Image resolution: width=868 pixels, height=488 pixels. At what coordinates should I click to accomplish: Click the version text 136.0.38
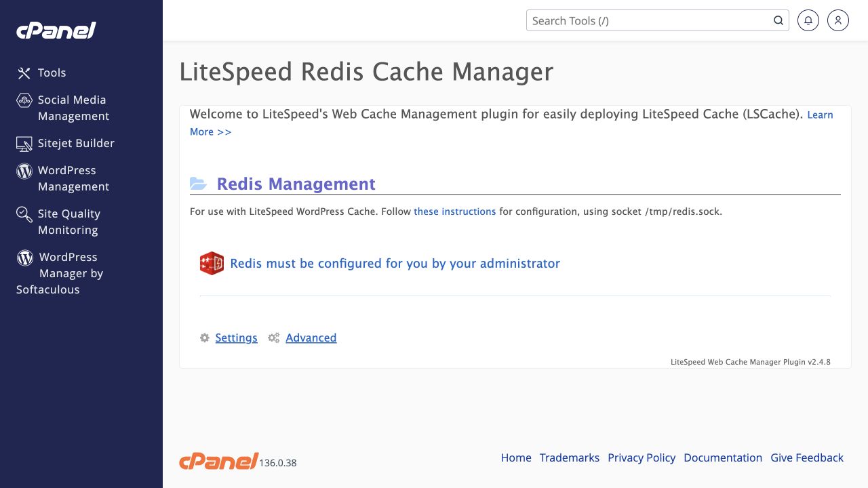[x=278, y=463]
